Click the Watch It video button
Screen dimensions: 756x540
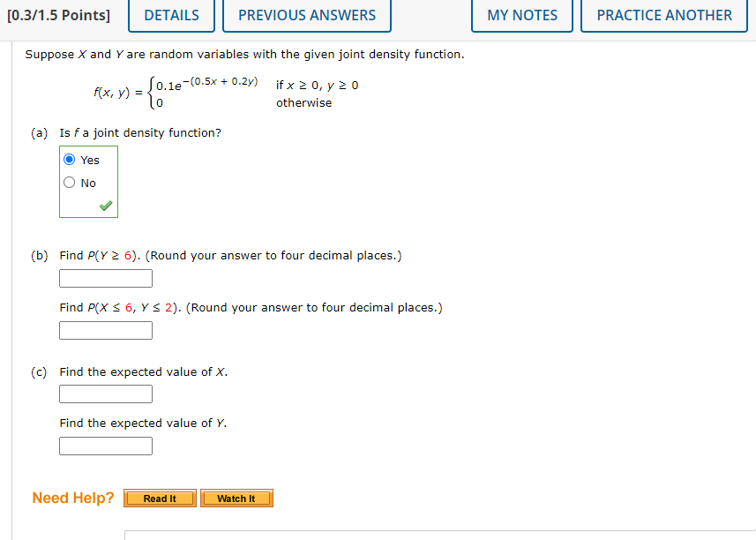[236, 498]
